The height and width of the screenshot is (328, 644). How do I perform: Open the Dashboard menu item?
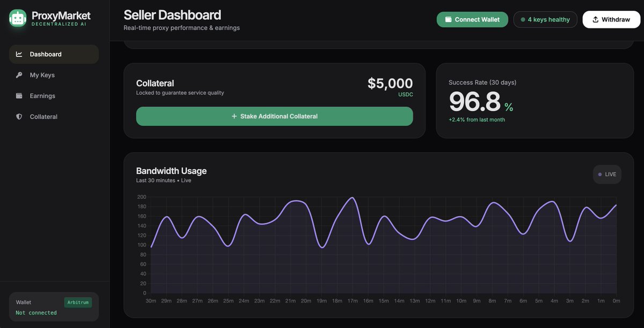(x=54, y=54)
